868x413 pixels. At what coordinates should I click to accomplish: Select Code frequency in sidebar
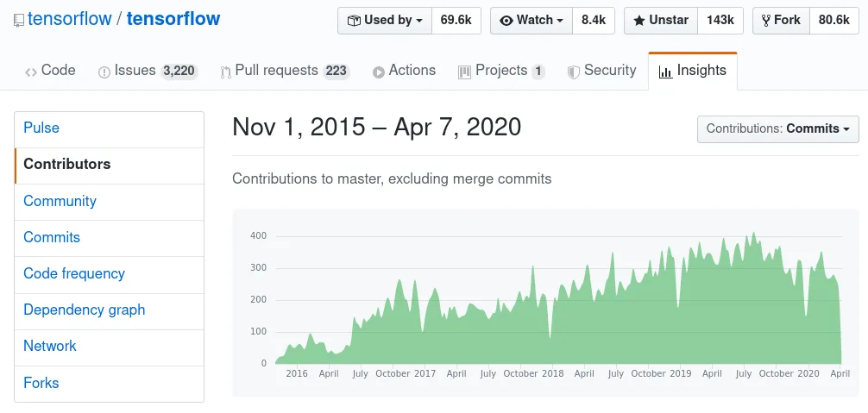(74, 273)
